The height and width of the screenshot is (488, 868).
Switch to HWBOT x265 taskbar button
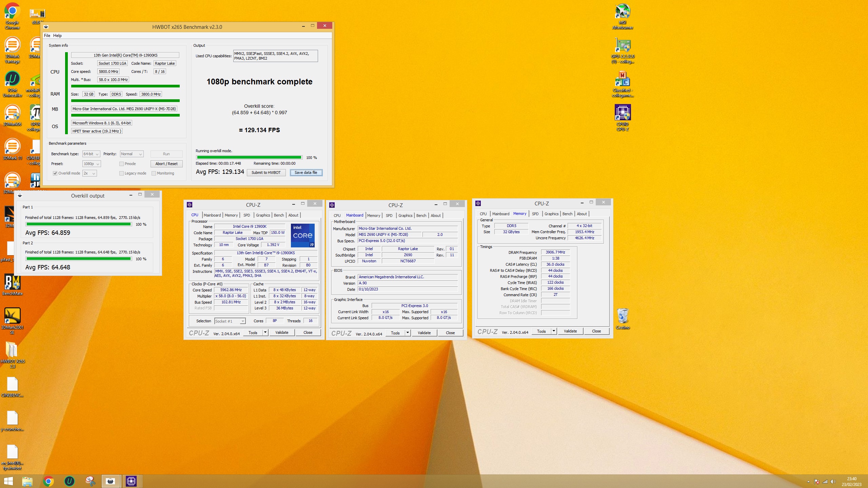(111, 481)
